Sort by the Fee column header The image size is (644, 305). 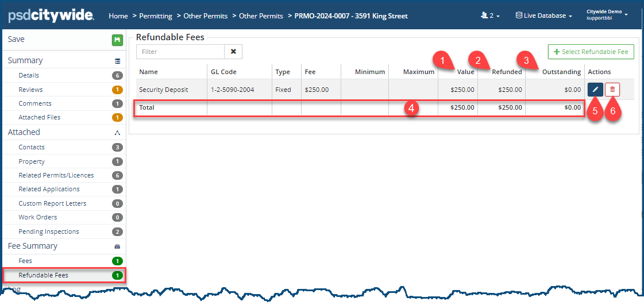[310, 72]
